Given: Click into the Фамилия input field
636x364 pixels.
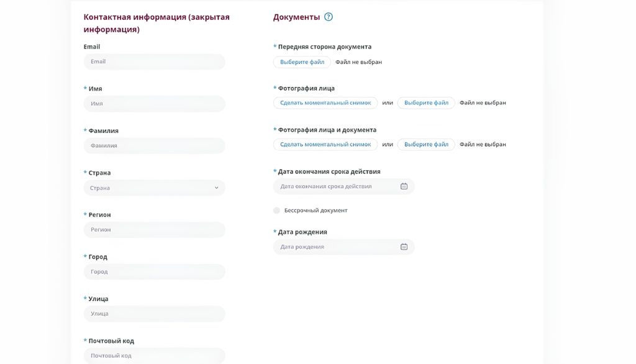Looking at the screenshot, I should click(154, 145).
